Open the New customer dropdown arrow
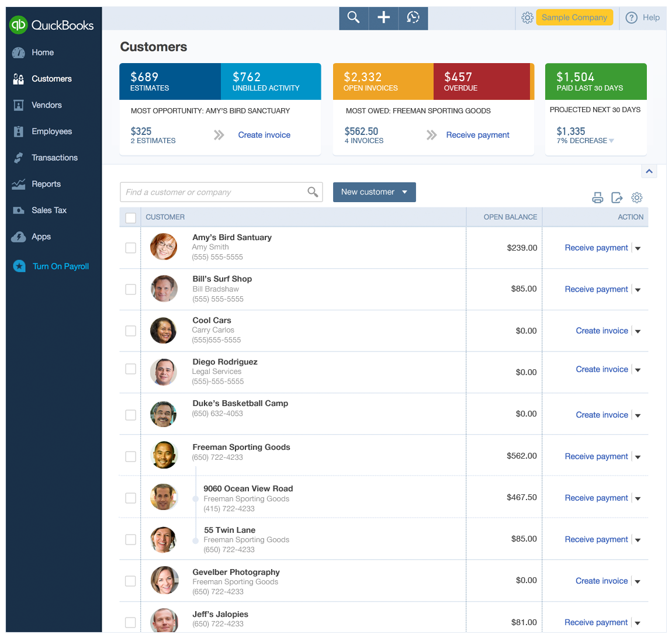 tap(404, 192)
